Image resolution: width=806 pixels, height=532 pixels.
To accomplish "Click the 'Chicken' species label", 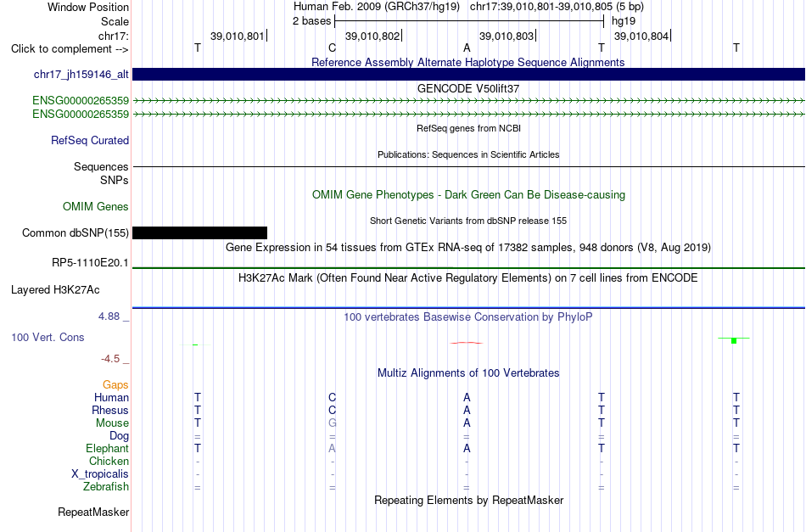I will [109, 461].
